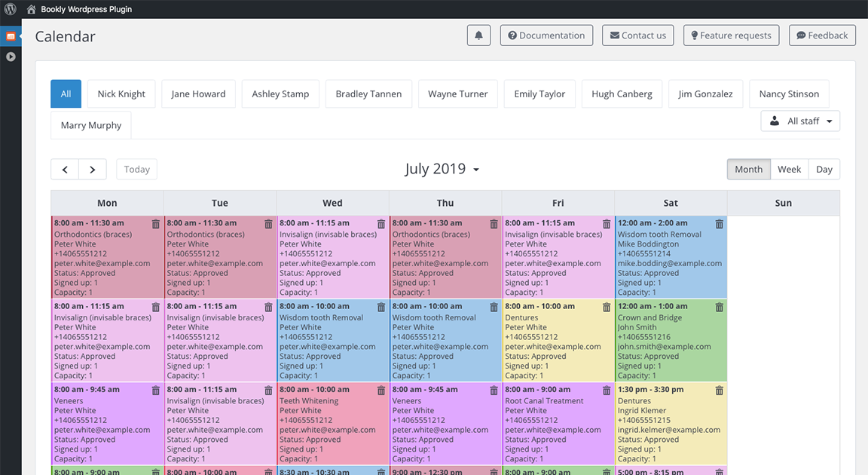Open Saturday Crown and Bridge John Smith appointment
The height and width of the screenshot is (475, 868).
[671, 341]
